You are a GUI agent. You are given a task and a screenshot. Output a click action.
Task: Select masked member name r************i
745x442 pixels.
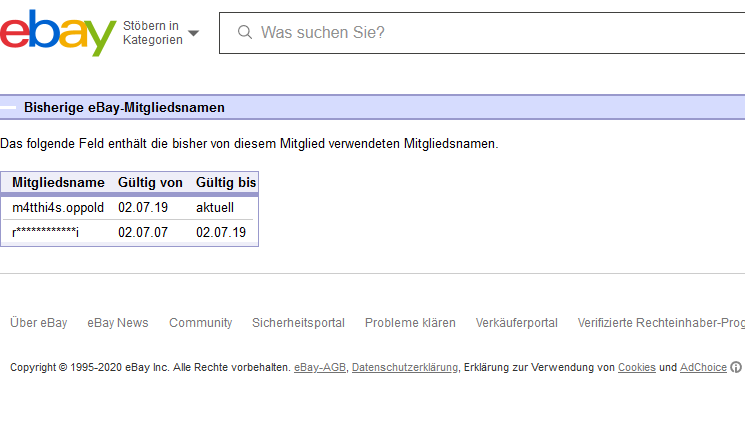pyautogui.click(x=46, y=232)
